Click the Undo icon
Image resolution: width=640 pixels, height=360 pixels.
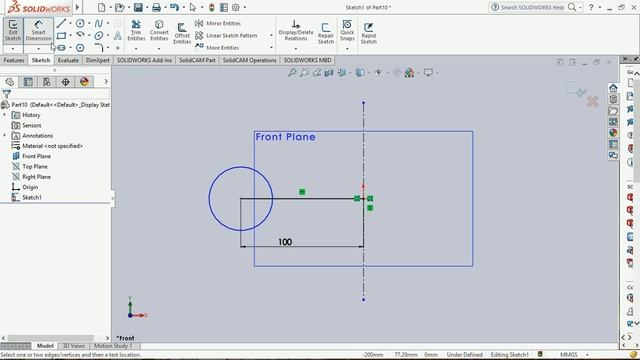(x=174, y=7)
